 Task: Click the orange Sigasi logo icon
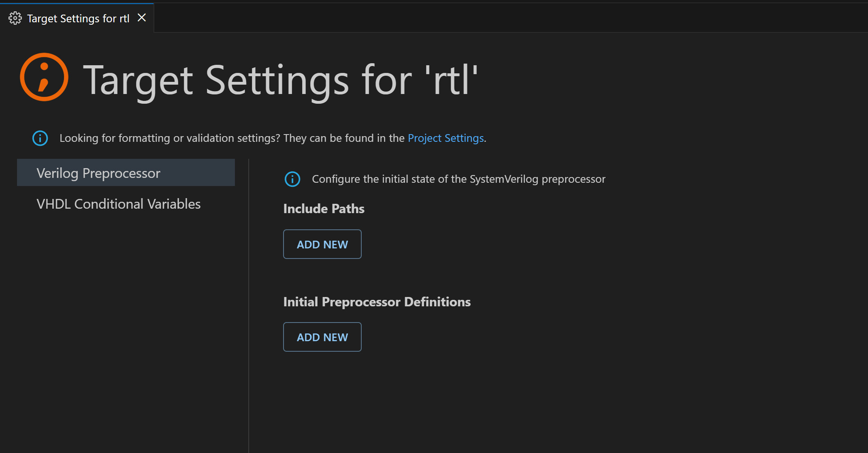click(x=44, y=77)
